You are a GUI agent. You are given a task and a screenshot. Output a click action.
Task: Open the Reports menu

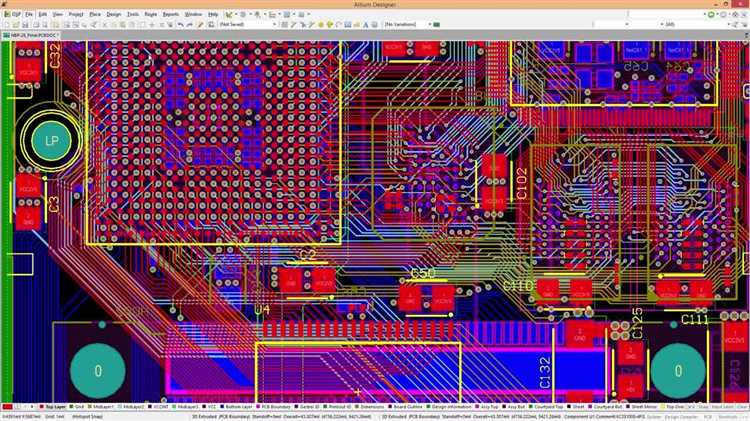pyautogui.click(x=171, y=14)
